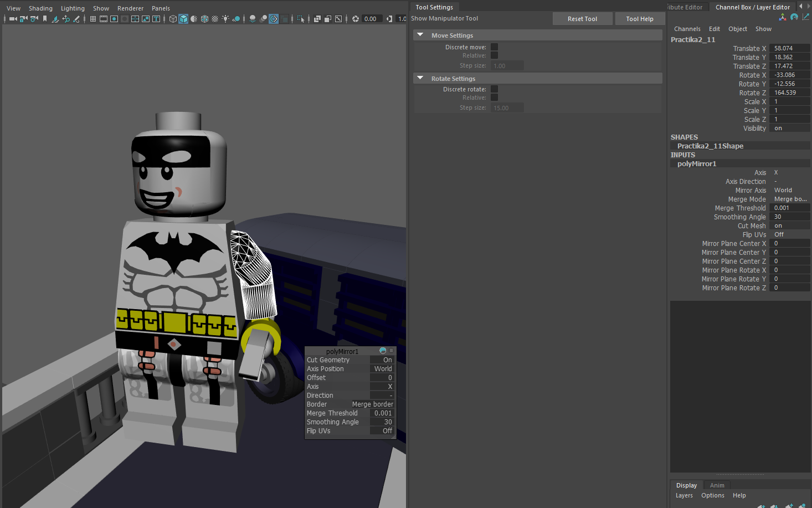
Task: Toggle the Safe Action icon
Action: (x=146, y=19)
